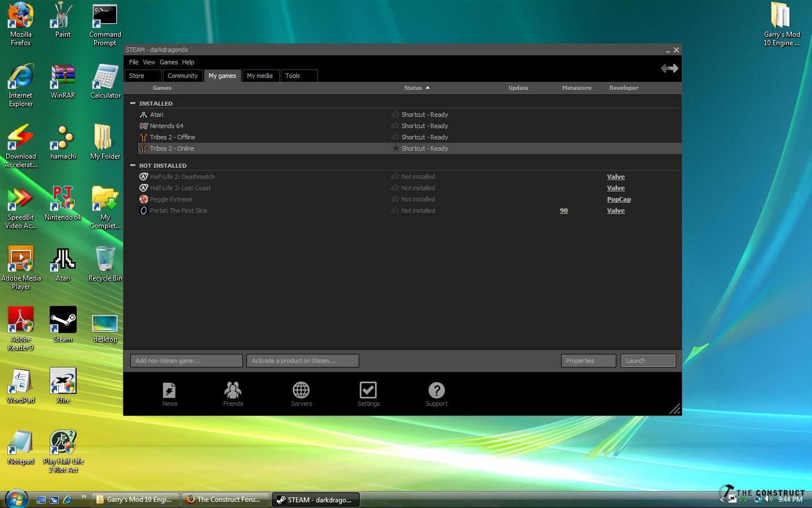Select the Atari desktop shortcut icon
The width and height of the screenshot is (812, 508).
[x=63, y=264]
